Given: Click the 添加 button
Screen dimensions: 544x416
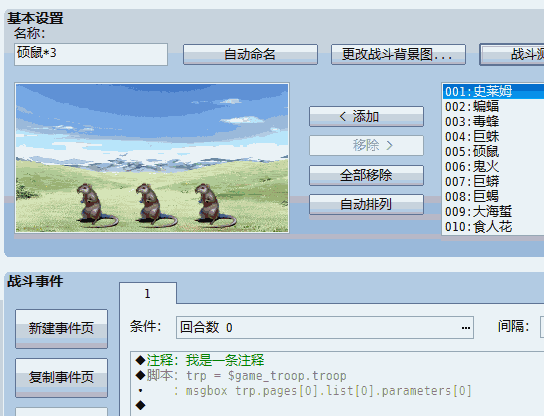Looking at the screenshot, I should coord(366,116).
